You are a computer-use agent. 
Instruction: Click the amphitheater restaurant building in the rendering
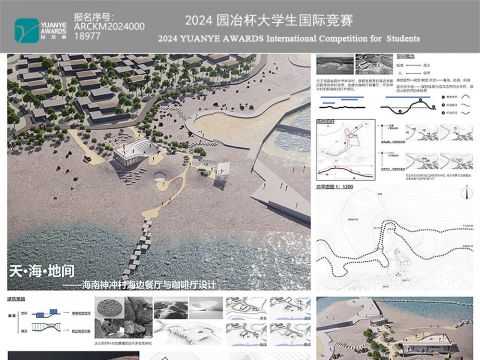[136, 153]
